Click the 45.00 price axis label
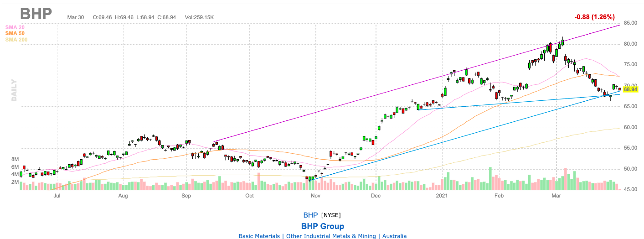Image resolution: width=644 pixels, height=239 pixels. (631, 190)
